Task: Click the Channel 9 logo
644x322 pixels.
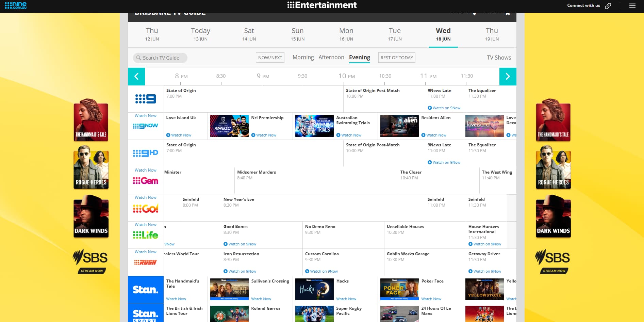Action: pos(146,99)
